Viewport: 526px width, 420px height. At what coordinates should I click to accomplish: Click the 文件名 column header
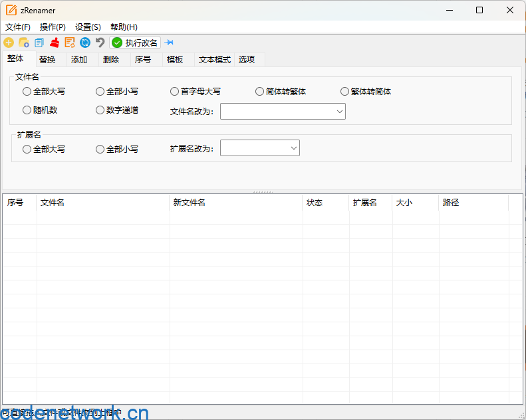[103, 203]
